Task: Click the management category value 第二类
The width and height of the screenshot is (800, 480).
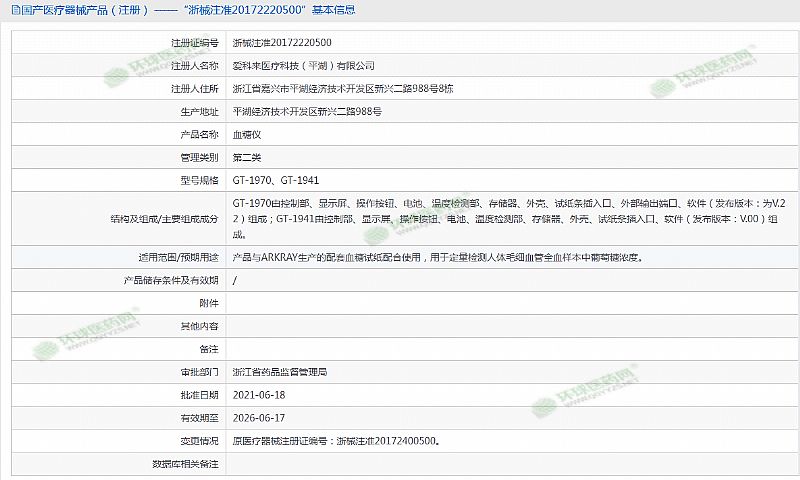Action: (x=246, y=157)
